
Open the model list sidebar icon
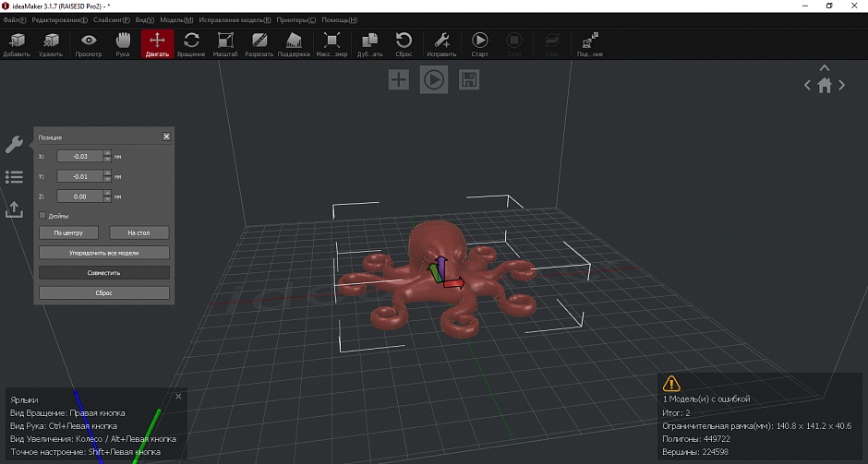point(14,177)
